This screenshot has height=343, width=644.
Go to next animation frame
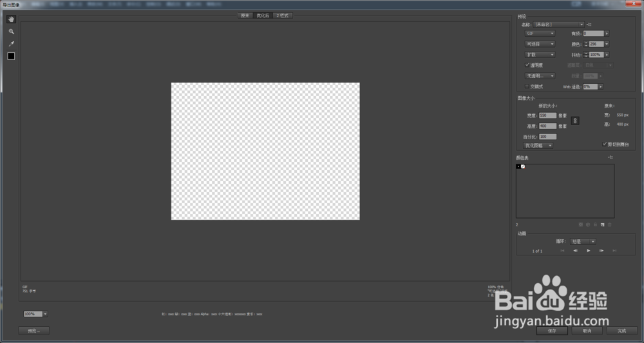click(601, 250)
